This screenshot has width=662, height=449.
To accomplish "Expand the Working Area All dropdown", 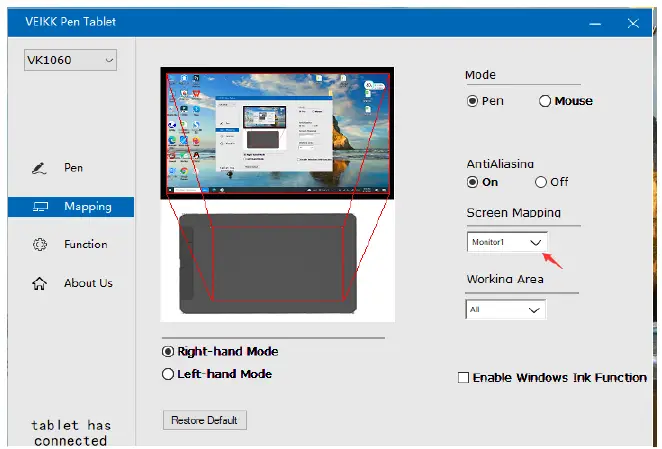I will click(x=506, y=310).
